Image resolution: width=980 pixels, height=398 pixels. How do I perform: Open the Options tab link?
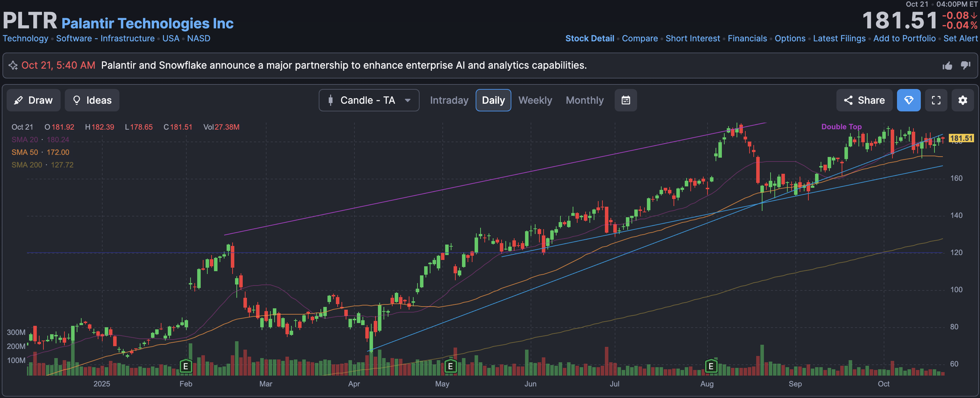790,39
